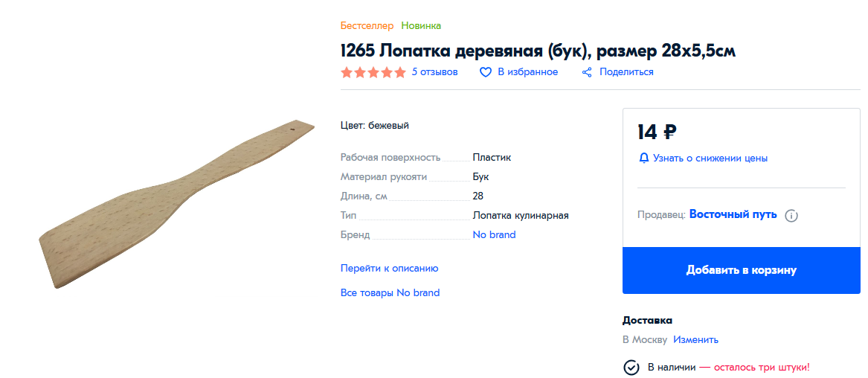Screen dimensions: 868x378
Task: Click the heart favorites icon
Action: point(486,72)
